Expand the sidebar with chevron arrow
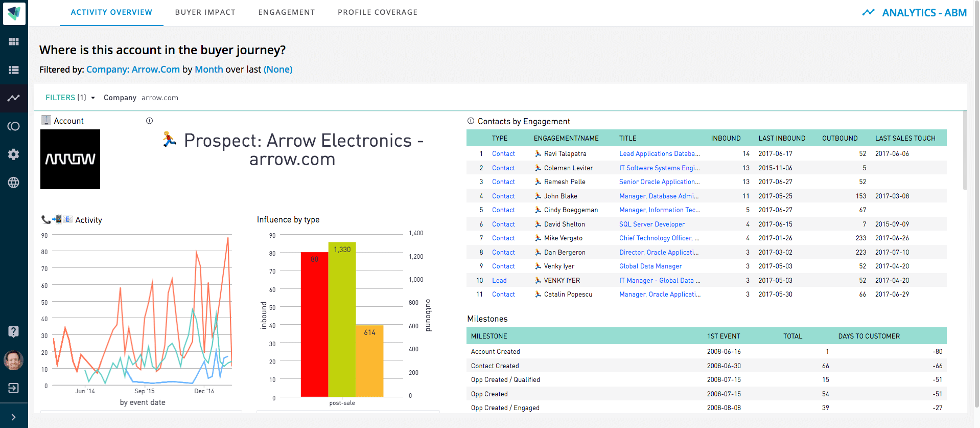The image size is (980, 428). click(14, 417)
